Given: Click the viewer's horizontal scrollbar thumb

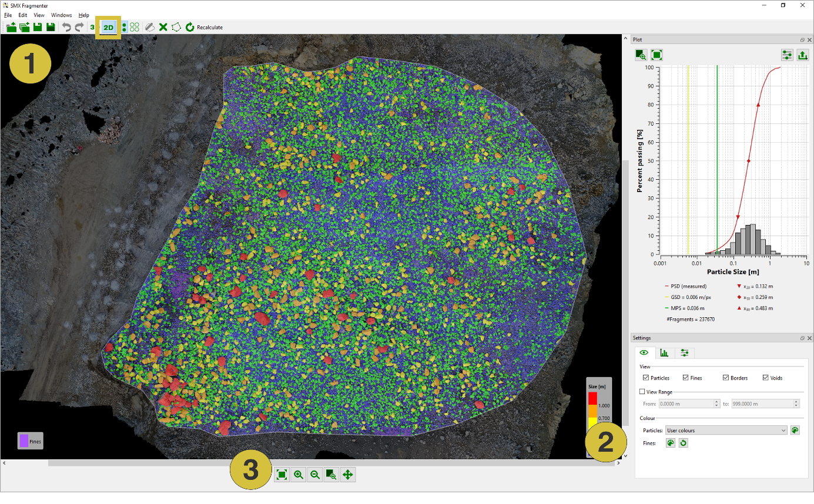Looking at the screenshot, I should coord(332,463).
